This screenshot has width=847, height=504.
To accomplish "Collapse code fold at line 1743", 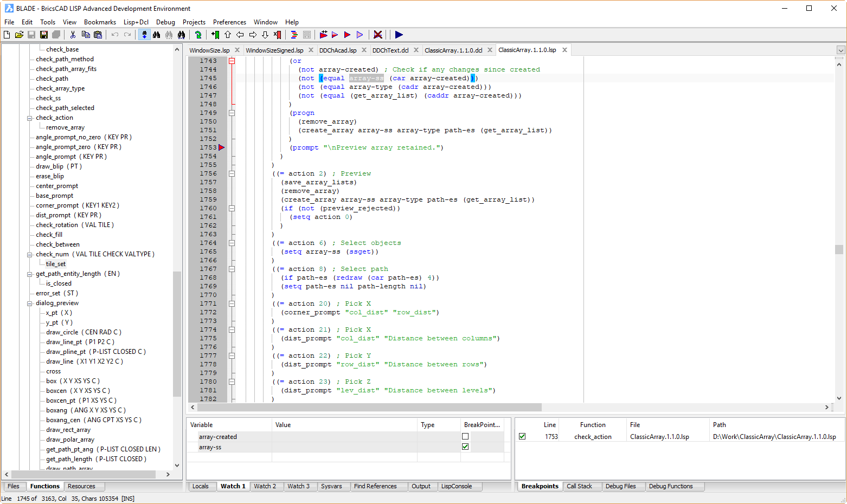I will pyautogui.click(x=232, y=61).
